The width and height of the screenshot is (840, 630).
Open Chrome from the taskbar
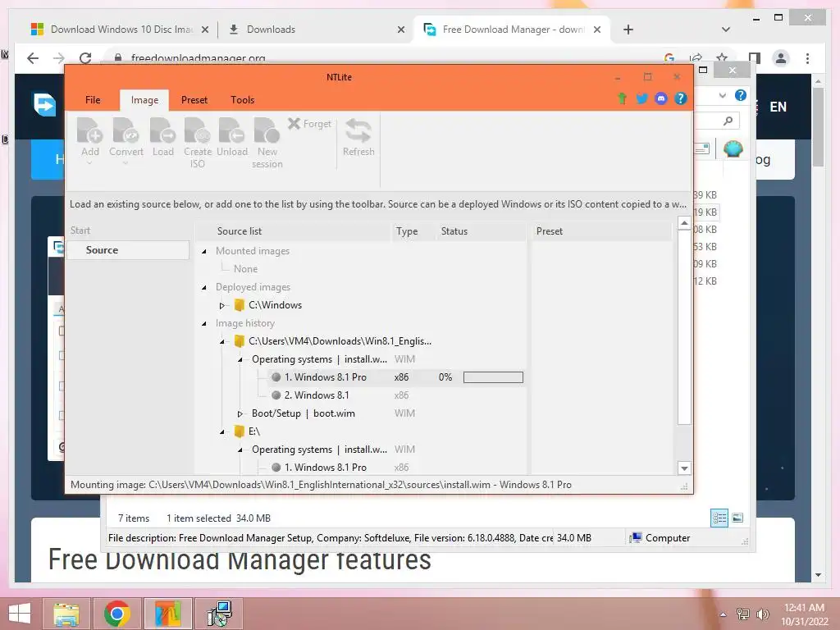tap(116, 614)
